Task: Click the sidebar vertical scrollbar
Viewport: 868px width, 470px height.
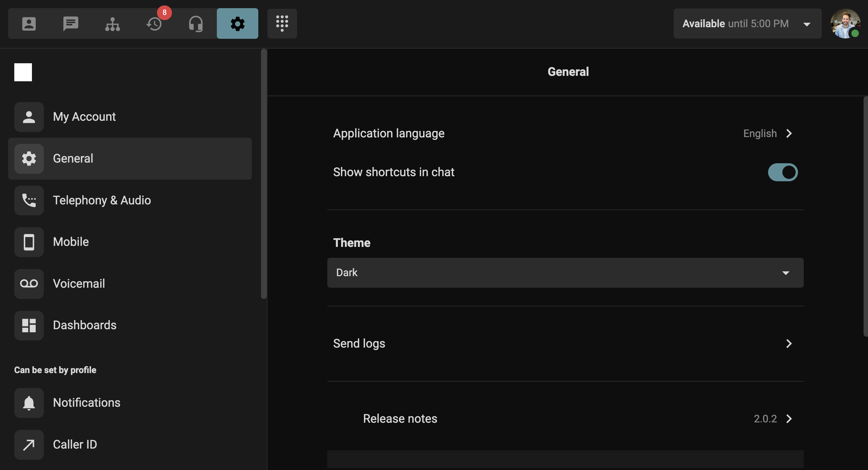Action: tap(264, 173)
